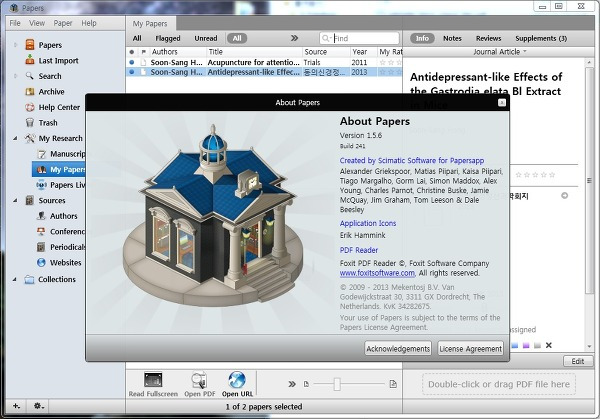Screen dimensions: 600x419
Task: Select the Last Import icon
Action: click(x=30, y=60)
